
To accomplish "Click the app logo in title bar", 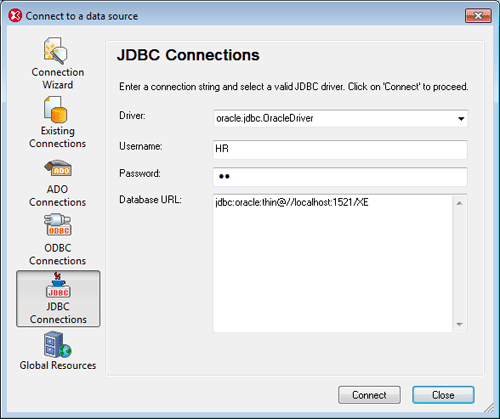I will 15,16.
